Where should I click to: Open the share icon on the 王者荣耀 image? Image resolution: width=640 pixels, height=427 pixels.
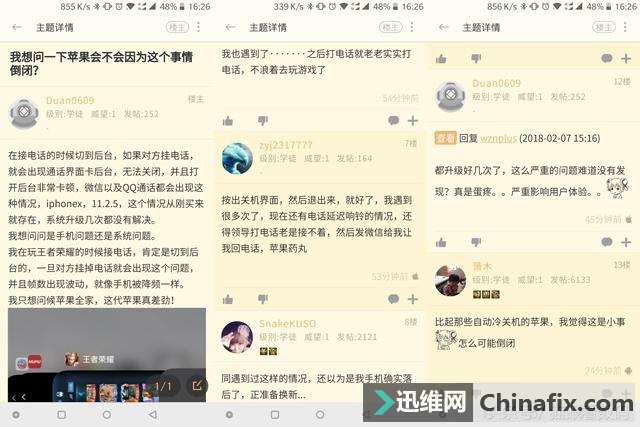pos(197,385)
